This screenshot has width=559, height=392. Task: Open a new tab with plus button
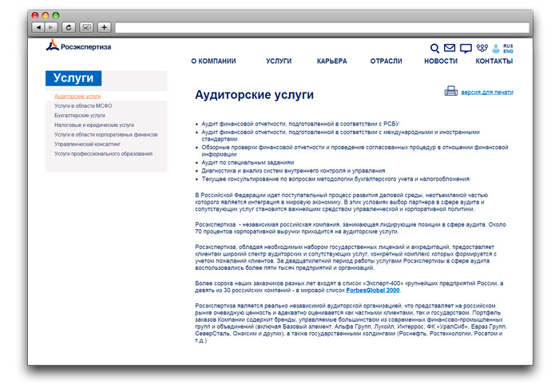[x=104, y=27]
